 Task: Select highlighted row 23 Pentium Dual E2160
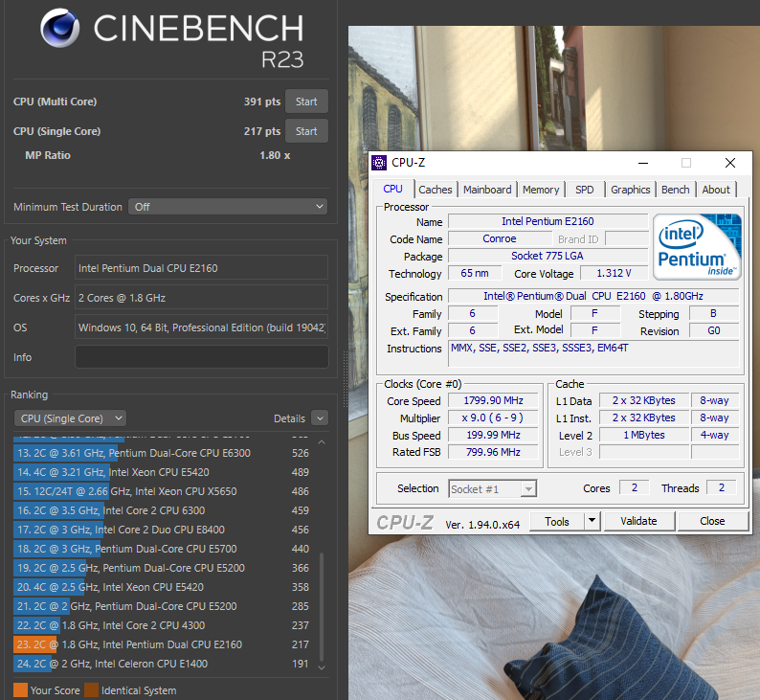pos(163,644)
